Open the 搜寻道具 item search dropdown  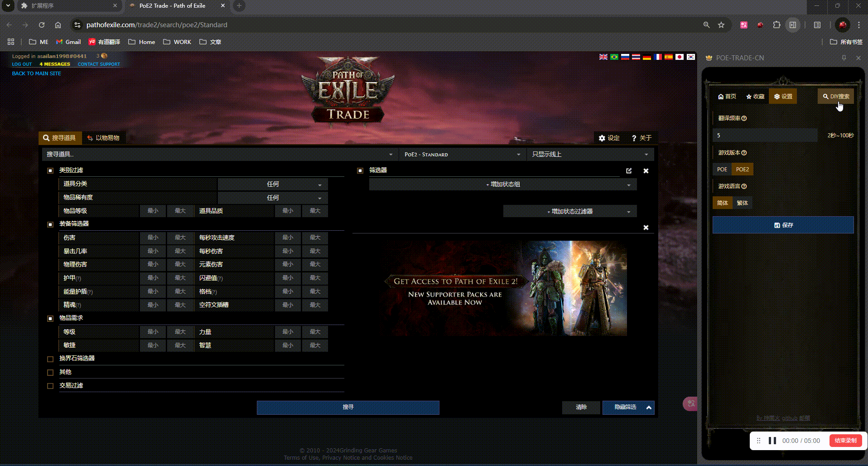[x=220, y=155]
